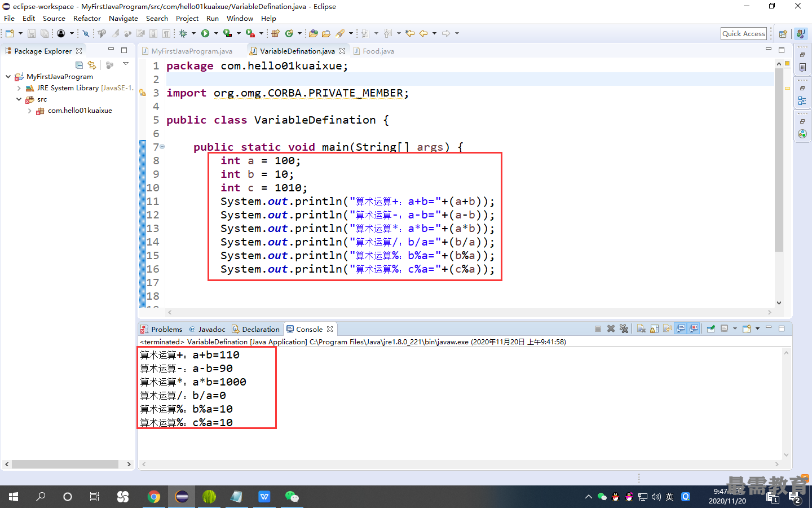Toggle Word Wrap in Console
Viewport: 812px width, 508px height.
click(667, 329)
